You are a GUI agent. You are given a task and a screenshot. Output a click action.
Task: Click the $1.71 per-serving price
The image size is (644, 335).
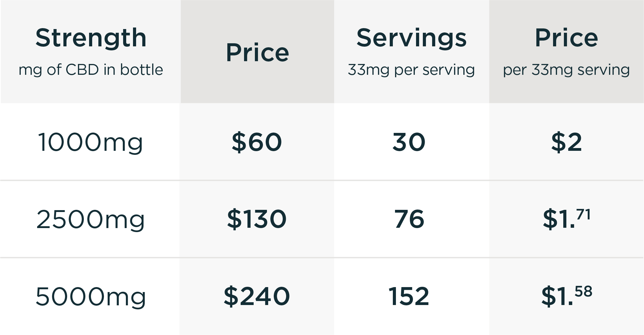point(566,219)
